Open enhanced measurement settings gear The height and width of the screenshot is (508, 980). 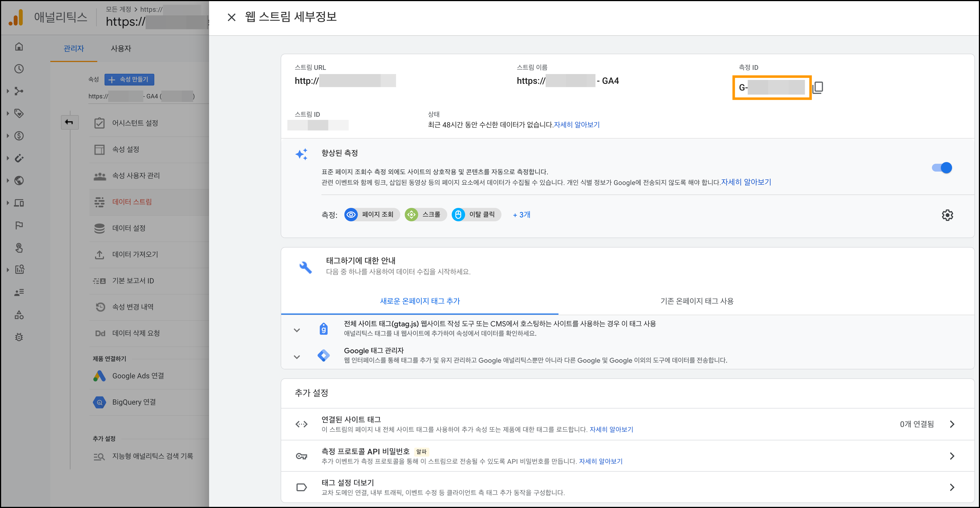coord(947,215)
